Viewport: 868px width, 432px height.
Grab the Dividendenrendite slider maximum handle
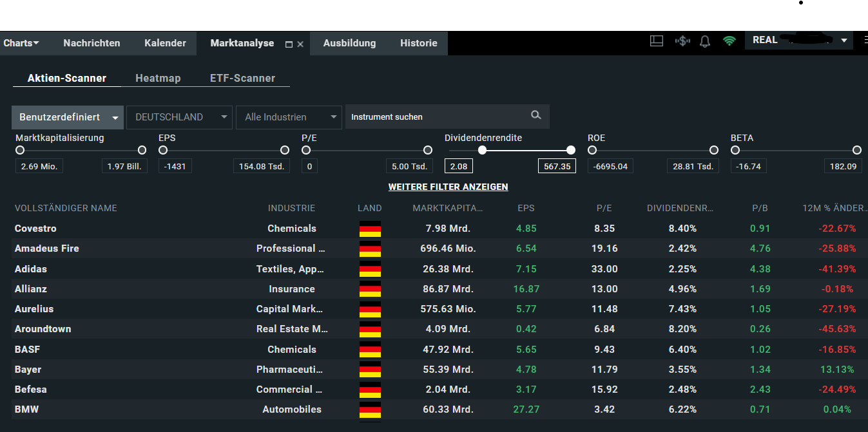tap(570, 150)
